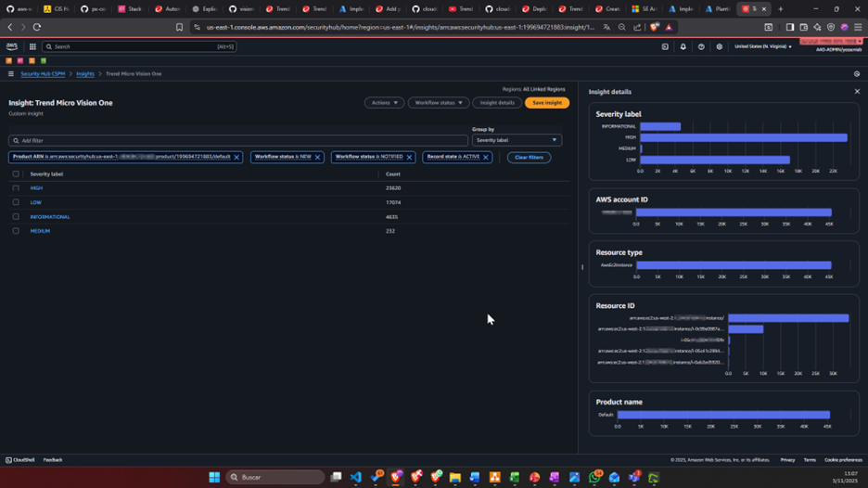868x488 pixels.
Task: Select all rows with header checkbox
Action: click(x=16, y=174)
